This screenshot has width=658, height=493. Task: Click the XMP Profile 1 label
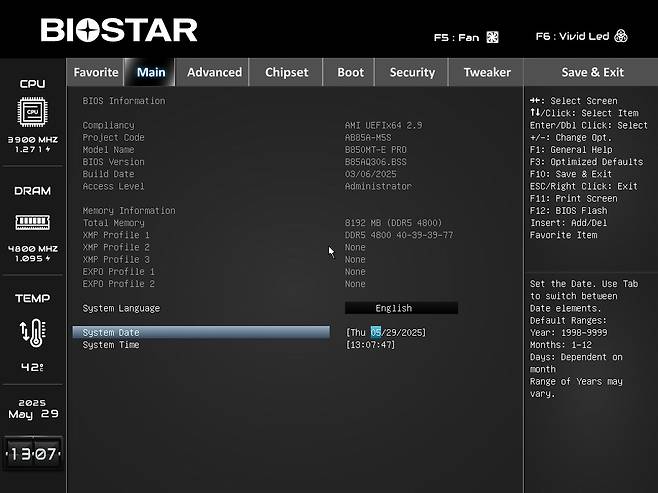[116, 235]
